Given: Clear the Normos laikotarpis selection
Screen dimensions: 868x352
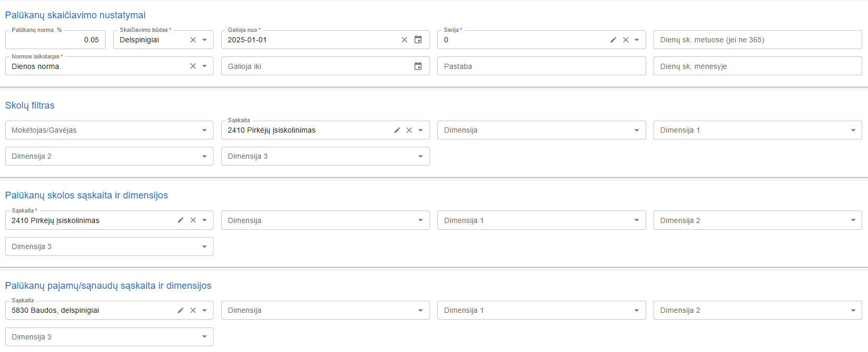Looking at the screenshot, I should [193, 66].
